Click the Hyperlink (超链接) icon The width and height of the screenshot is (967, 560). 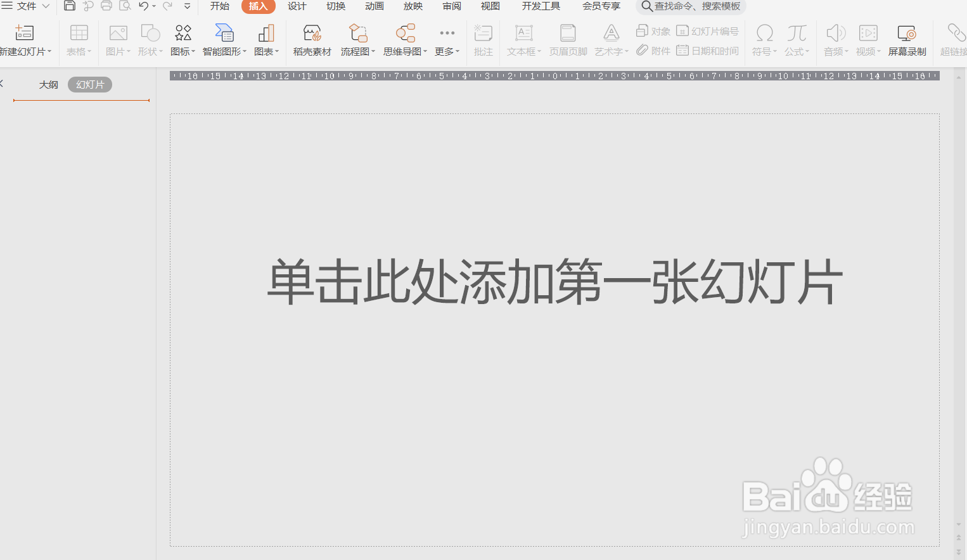coord(956,33)
